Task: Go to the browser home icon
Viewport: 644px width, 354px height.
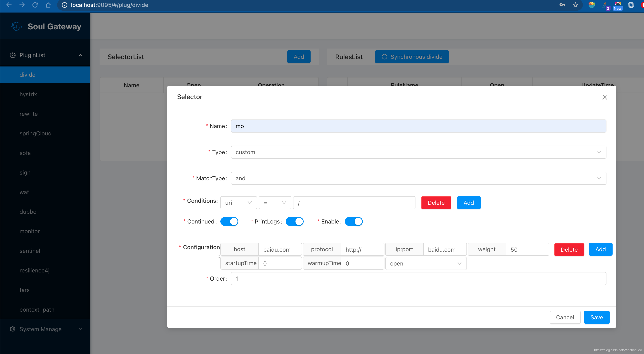Action: pos(48,5)
